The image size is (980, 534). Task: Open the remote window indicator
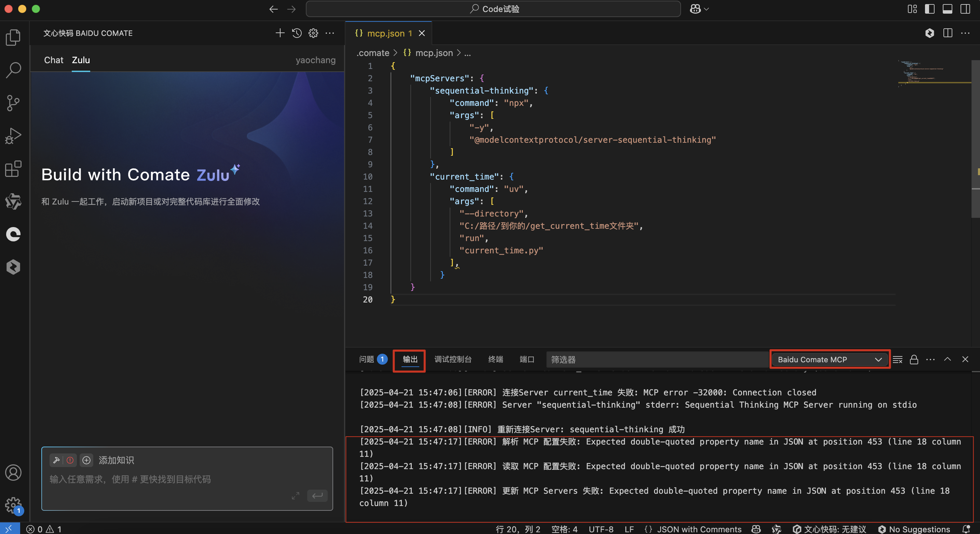point(9,529)
